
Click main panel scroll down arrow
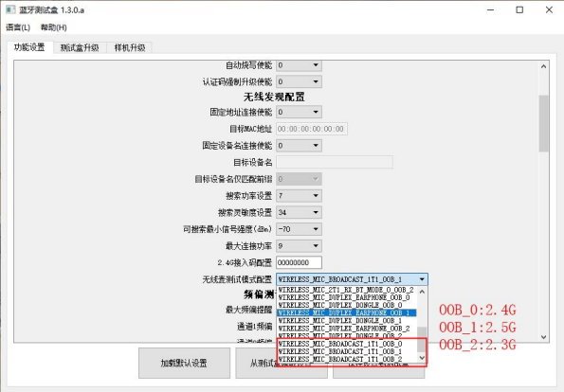click(x=543, y=337)
